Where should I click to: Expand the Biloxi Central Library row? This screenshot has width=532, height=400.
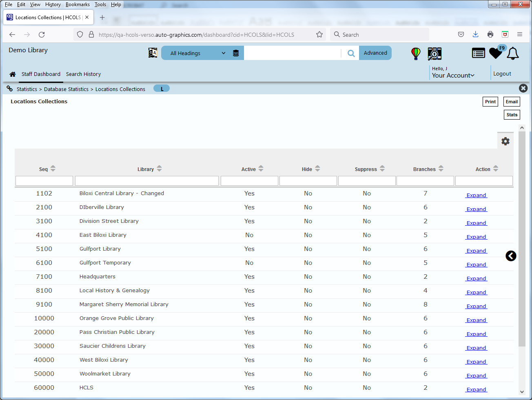point(476,195)
